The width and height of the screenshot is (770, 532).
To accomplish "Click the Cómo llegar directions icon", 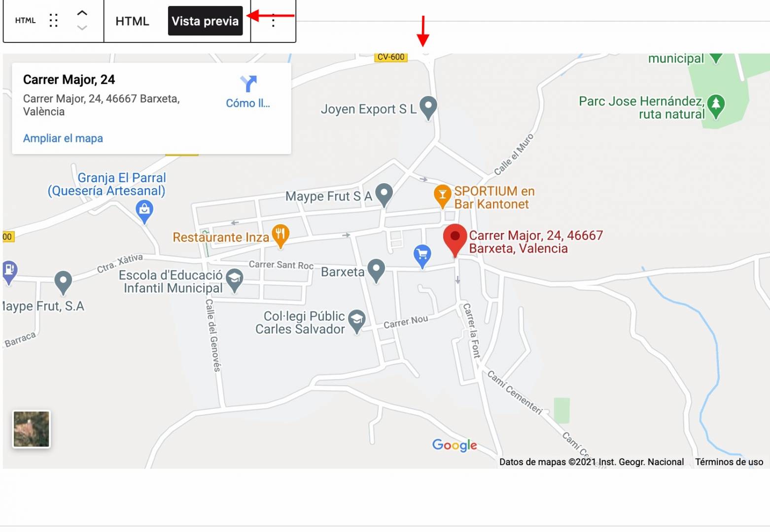I will 248,84.
